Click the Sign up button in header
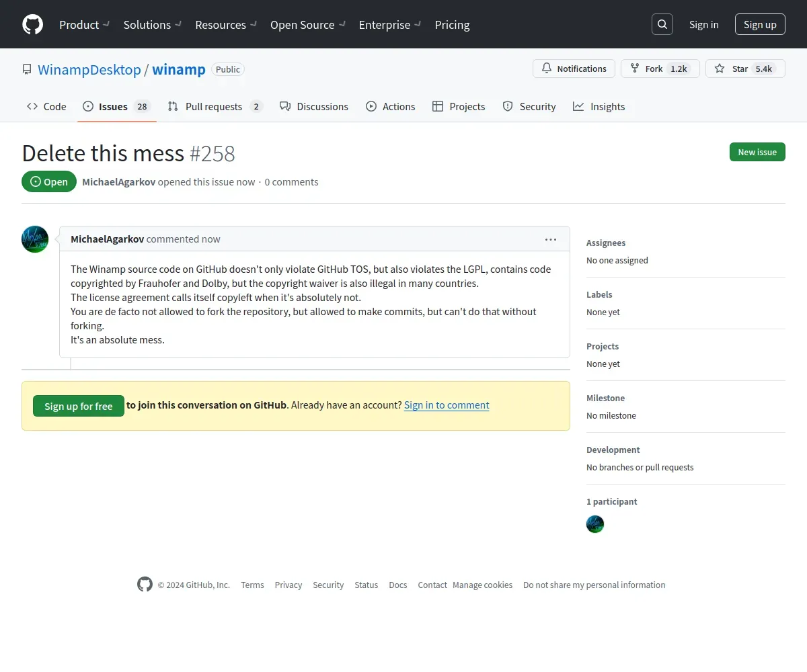 [x=760, y=24]
